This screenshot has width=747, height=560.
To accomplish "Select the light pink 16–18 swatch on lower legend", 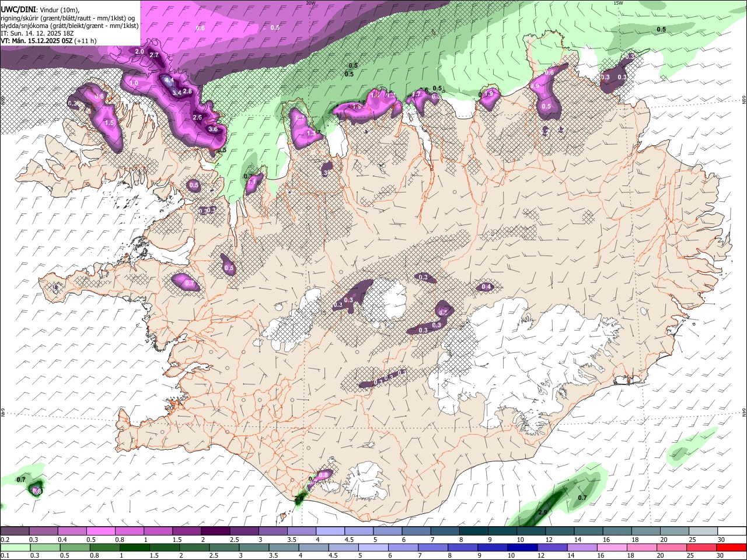I will click(611, 548).
